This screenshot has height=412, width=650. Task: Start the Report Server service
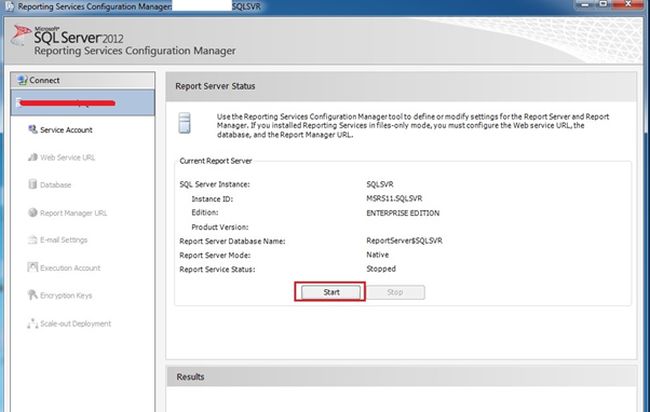tap(329, 292)
